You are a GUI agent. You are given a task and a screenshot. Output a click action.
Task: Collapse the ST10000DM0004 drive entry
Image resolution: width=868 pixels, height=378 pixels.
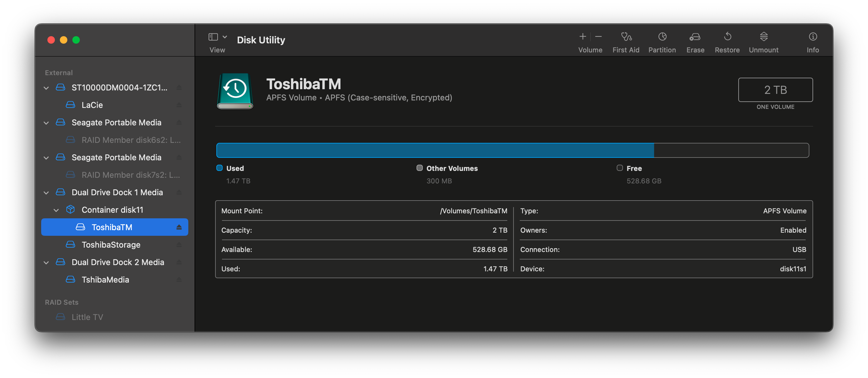point(46,88)
